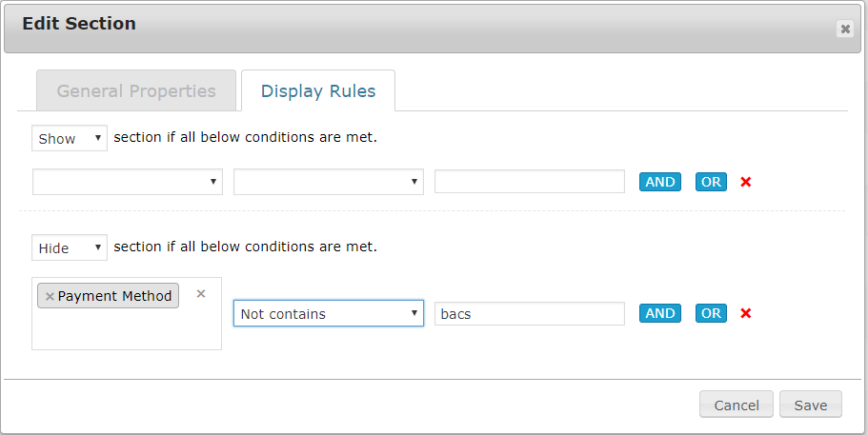Clear all selected fields in Hide rule
This screenshot has width=868, height=435.
(201, 294)
